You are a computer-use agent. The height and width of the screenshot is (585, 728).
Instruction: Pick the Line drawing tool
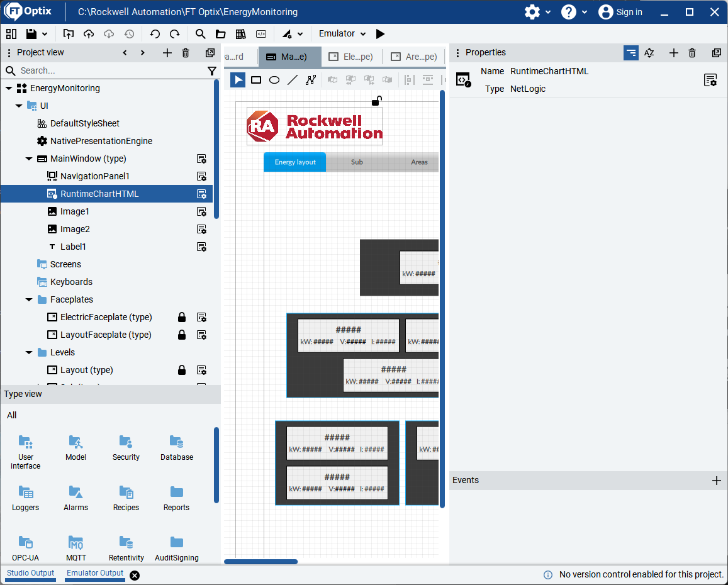coord(293,80)
